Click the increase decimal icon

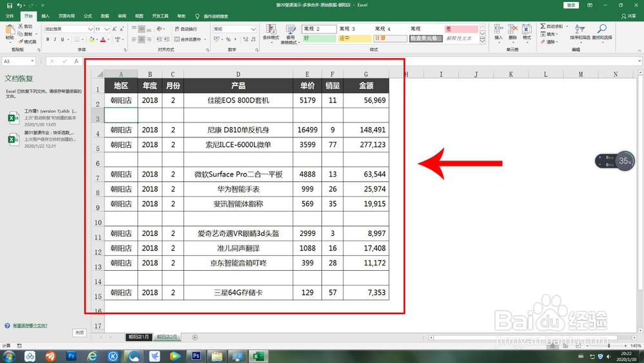tap(245, 39)
